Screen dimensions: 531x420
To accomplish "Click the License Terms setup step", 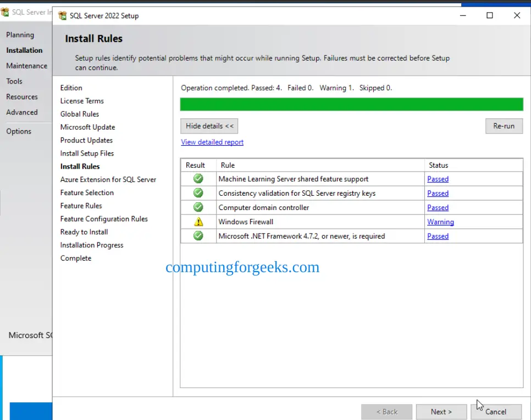I will 82,101.
